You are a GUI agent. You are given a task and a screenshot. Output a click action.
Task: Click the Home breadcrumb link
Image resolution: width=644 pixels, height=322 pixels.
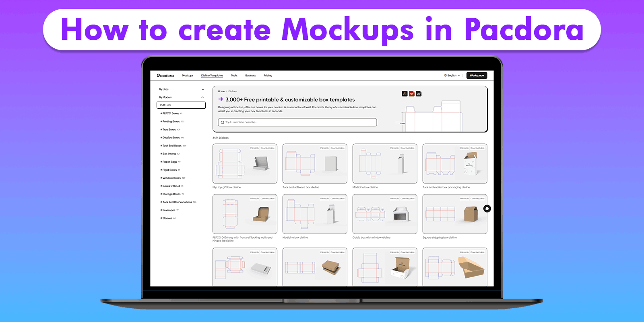(221, 91)
